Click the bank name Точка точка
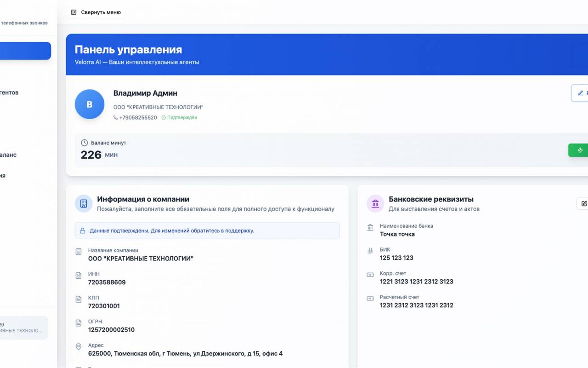Screen dimensions: 588x368 (x=397, y=234)
